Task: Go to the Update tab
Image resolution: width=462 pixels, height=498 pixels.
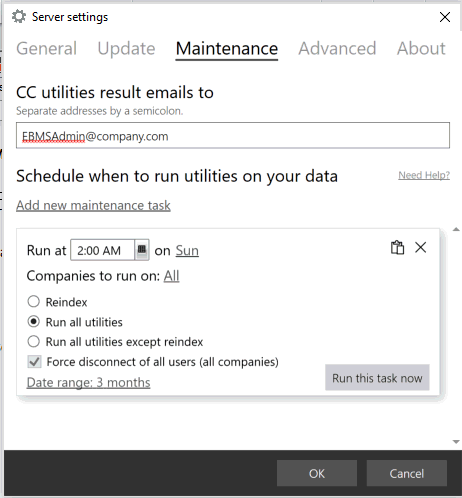Action: click(126, 49)
